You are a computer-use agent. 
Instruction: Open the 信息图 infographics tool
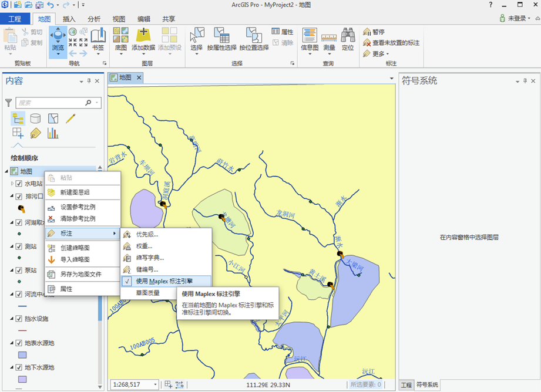310,40
